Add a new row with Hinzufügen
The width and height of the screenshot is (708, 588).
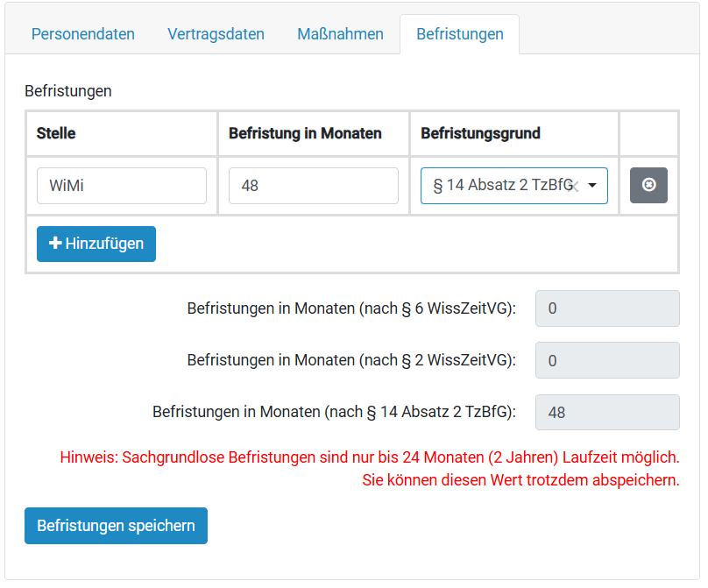coord(96,244)
